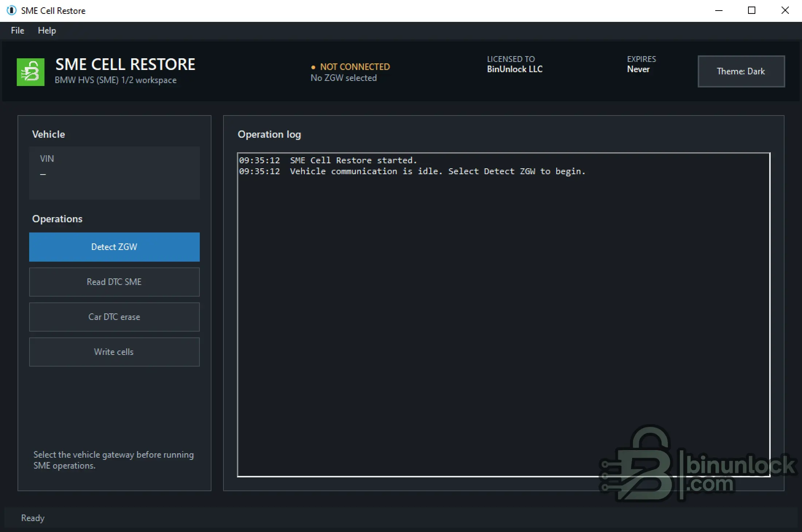Select the VIN field in Vehicle panel
Screen dimensions: 802x532
tap(114, 173)
